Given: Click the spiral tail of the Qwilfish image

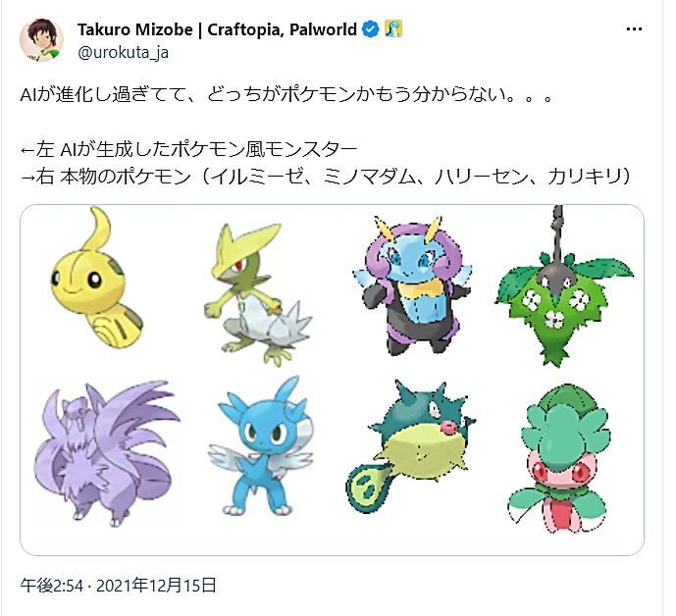Looking at the screenshot, I should click(x=369, y=488).
